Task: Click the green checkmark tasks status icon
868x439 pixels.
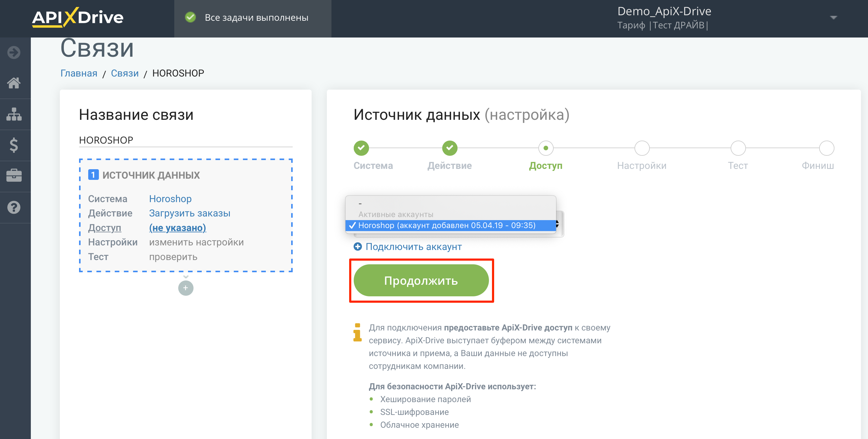Action: (x=190, y=17)
